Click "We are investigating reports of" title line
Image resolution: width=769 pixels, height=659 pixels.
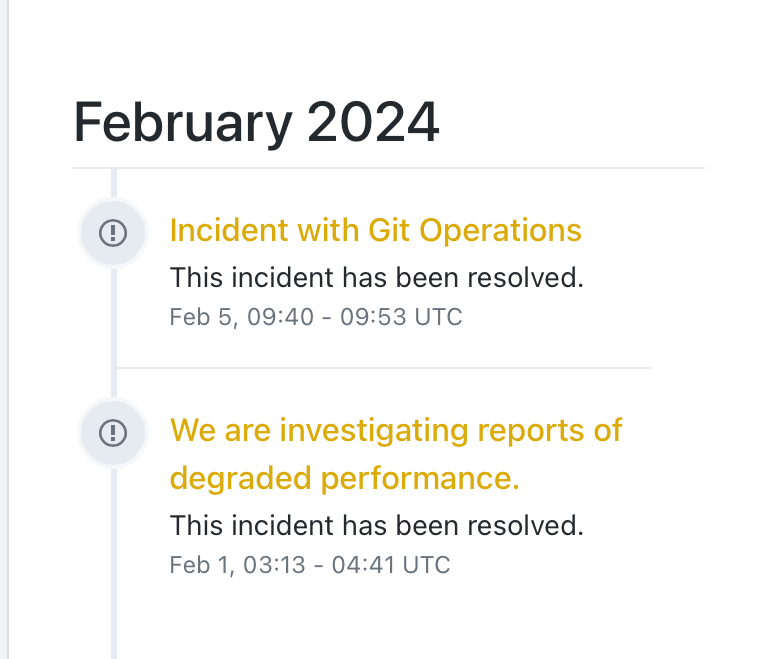coord(396,430)
